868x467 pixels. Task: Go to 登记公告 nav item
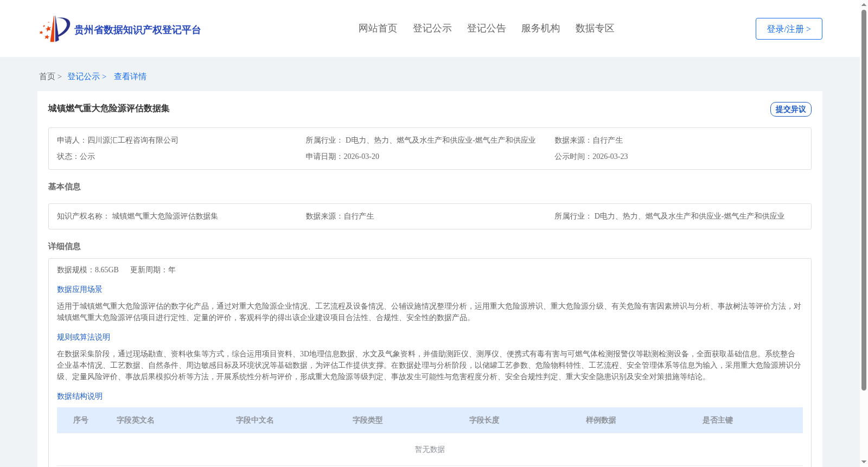point(487,28)
